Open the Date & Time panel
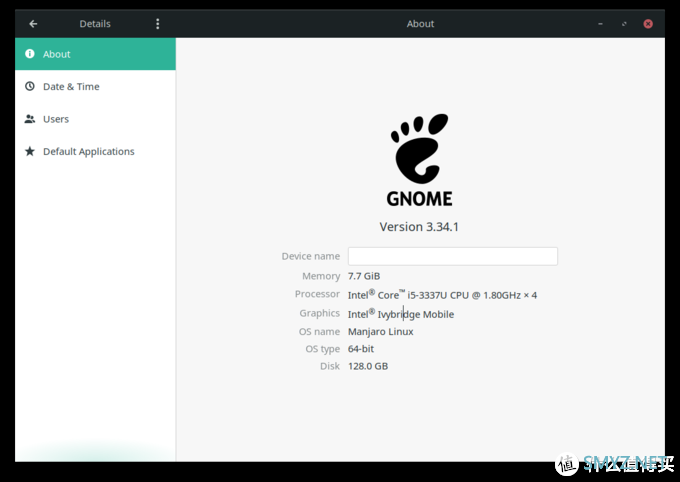This screenshot has height=482, width=680. click(x=95, y=86)
